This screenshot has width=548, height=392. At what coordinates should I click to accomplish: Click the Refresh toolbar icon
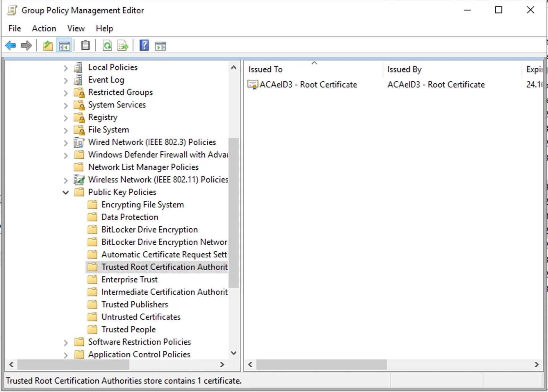click(x=107, y=45)
